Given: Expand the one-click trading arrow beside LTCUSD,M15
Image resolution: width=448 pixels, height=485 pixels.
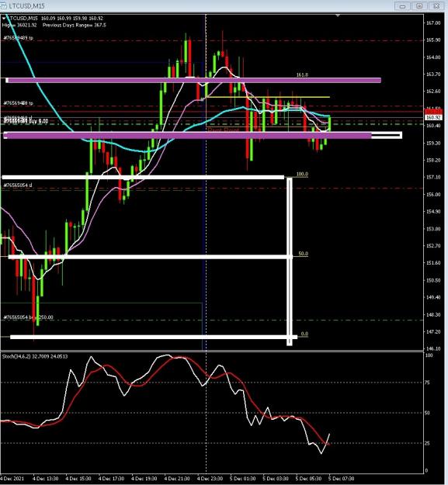Looking at the screenshot, I should 4,19.
